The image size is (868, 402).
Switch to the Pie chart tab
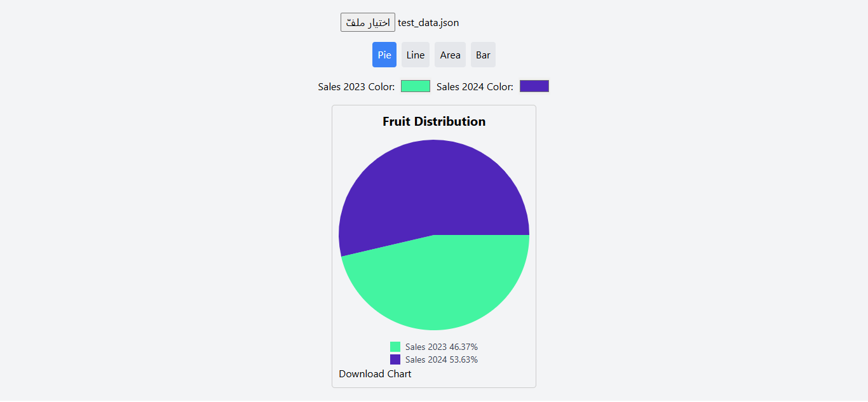point(384,55)
